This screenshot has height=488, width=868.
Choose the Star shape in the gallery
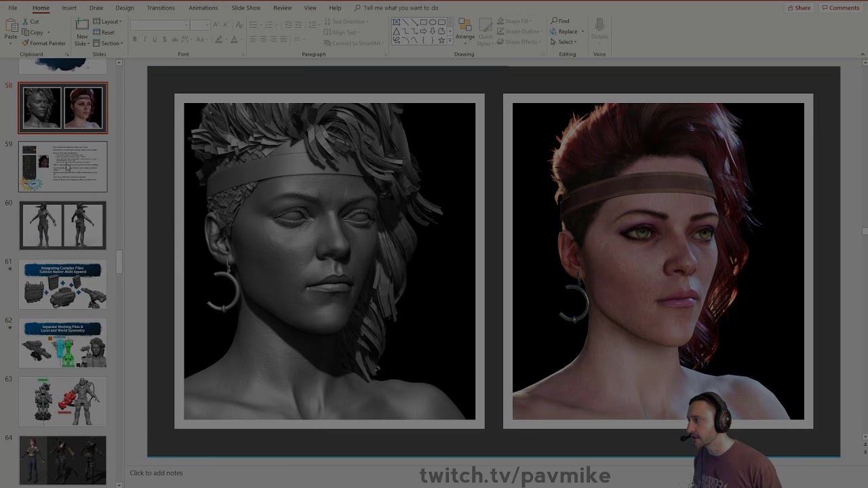[441, 40]
